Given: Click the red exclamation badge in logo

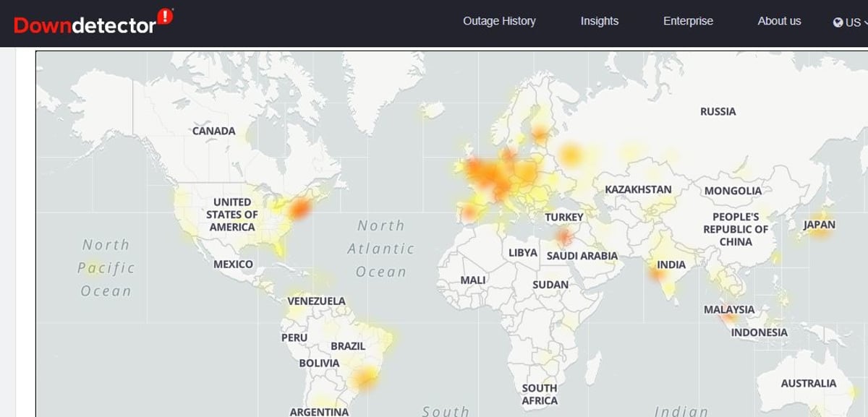Looking at the screenshot, I should coord(166,16).
